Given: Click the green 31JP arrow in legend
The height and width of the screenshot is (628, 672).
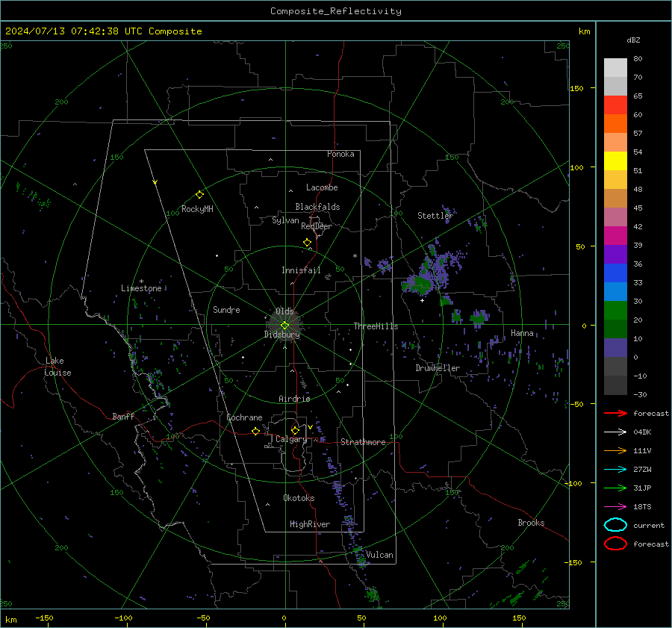Looking at the screenshot, I should [615, 488].
